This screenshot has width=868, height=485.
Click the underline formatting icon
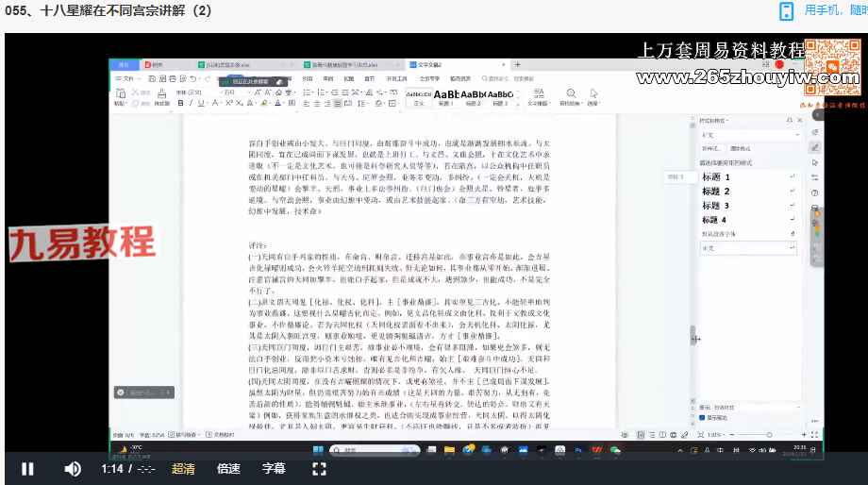pos(200,103)
